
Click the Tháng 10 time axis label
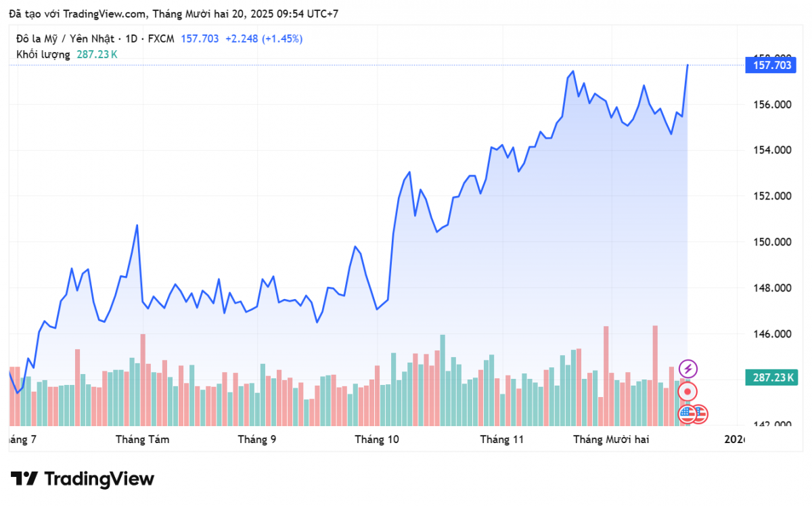coord(377,440)
